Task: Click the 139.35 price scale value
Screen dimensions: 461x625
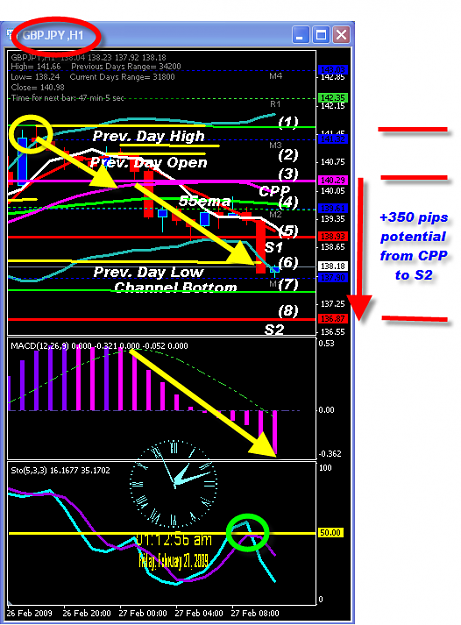Action: coord(333,219)
